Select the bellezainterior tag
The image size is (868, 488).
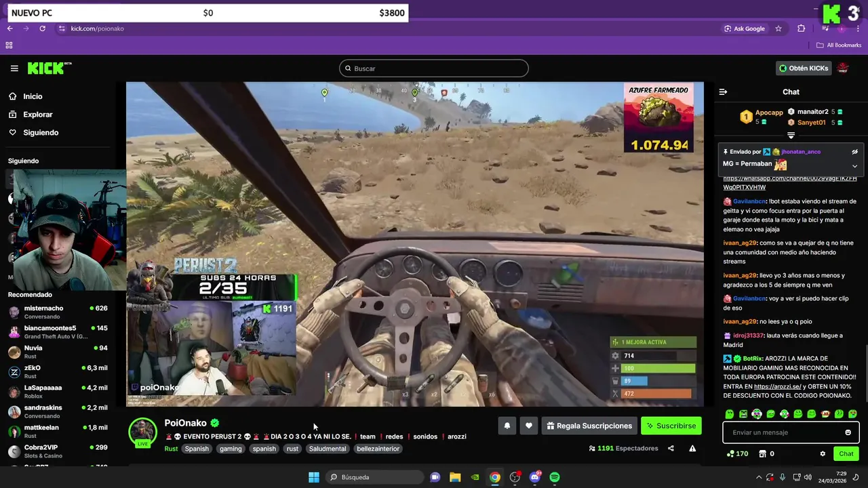(378, 449)
